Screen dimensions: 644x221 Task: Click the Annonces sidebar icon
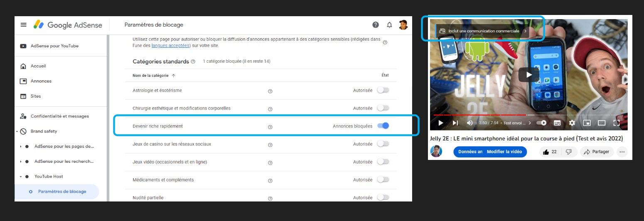pyautogui.click(x=24, y=81)
